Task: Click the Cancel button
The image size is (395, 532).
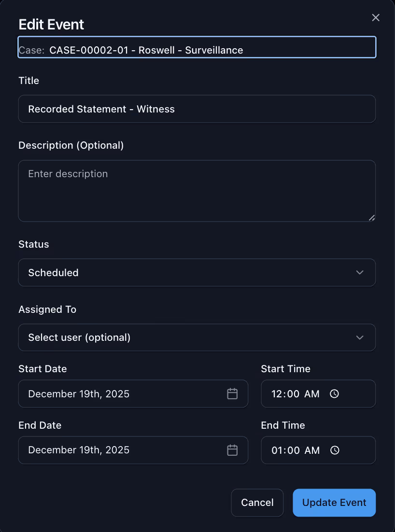Action: tap(257, 503)
